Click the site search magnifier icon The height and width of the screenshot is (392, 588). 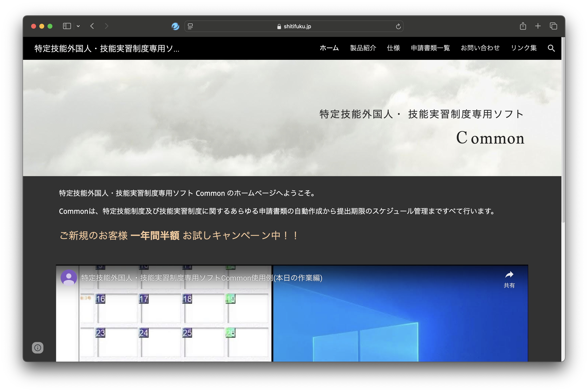pos(551,48)
